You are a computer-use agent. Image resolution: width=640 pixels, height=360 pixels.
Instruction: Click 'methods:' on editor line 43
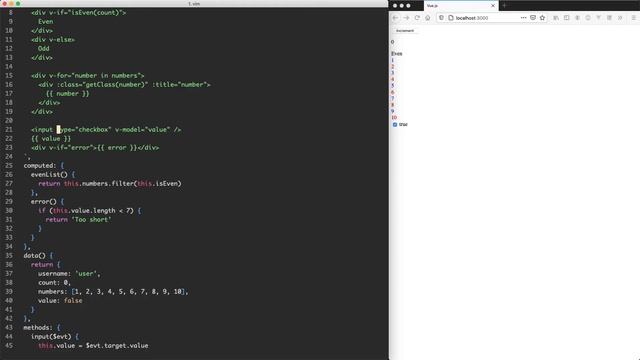[x=38, y=327]
